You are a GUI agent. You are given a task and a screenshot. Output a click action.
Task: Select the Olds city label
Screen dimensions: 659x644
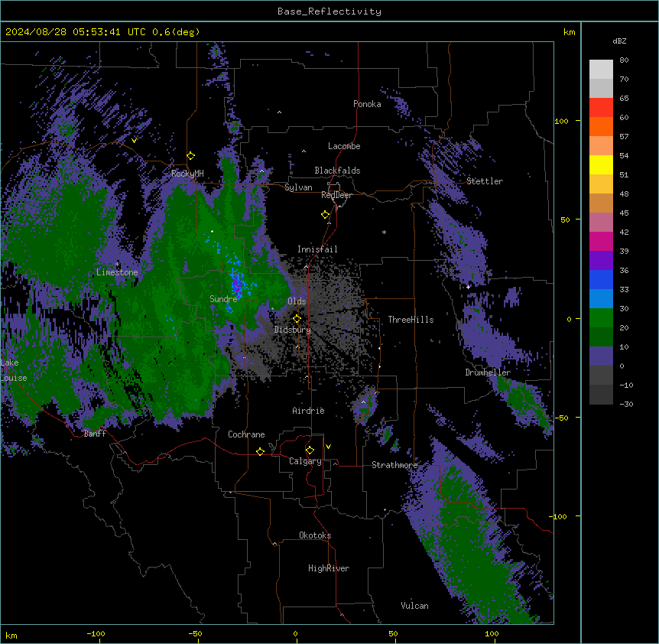[297, 301]
